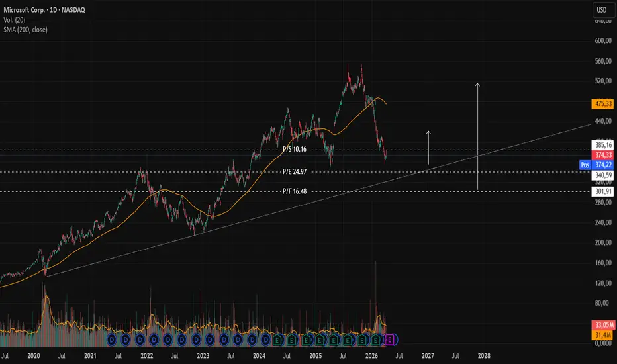This screenshot has width=617, height=364.
Task: Click the first blue dividend marker on the timeline
Action: click(112, 340)
